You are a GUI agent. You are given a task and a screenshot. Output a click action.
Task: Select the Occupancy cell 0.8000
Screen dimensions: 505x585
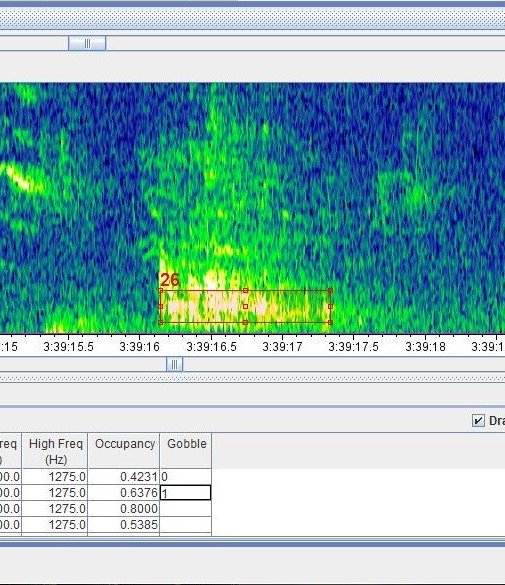[124, 509]
